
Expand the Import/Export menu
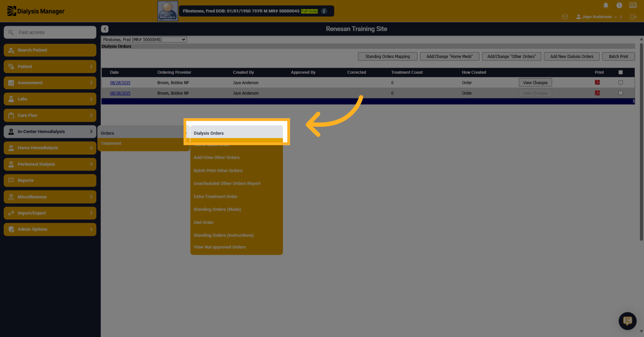point(50,213)
